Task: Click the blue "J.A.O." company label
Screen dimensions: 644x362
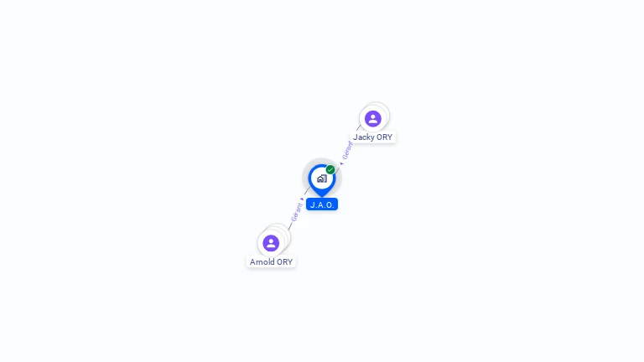Action: click(x=322, y=204)
